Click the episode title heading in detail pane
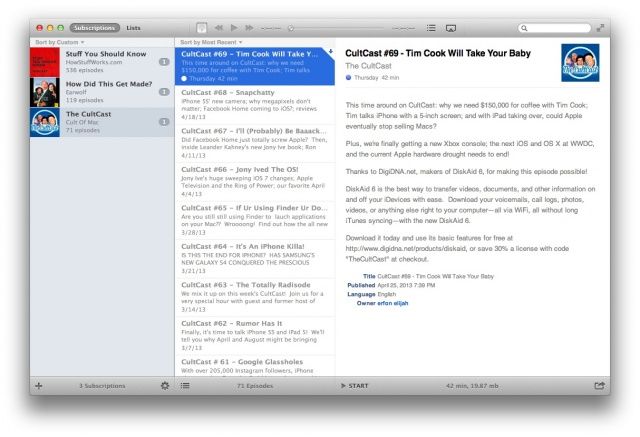Screen dimensions: 640x437 438,53
